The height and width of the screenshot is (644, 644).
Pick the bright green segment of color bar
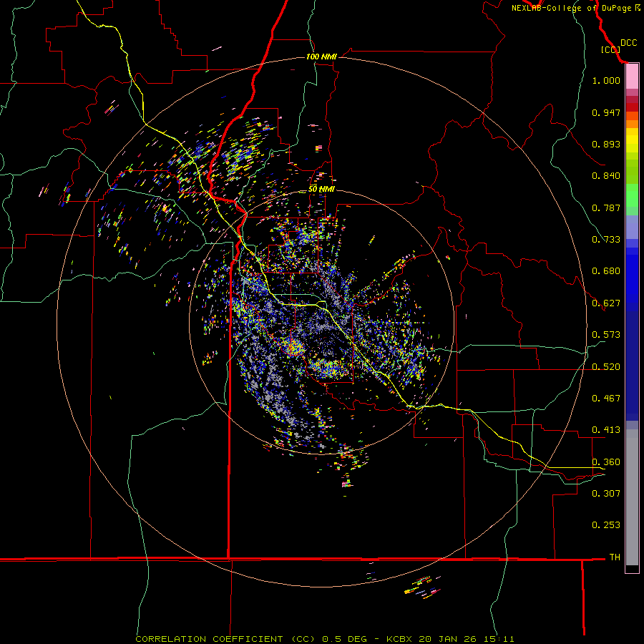pyautogui.click(x=632, y=195)
